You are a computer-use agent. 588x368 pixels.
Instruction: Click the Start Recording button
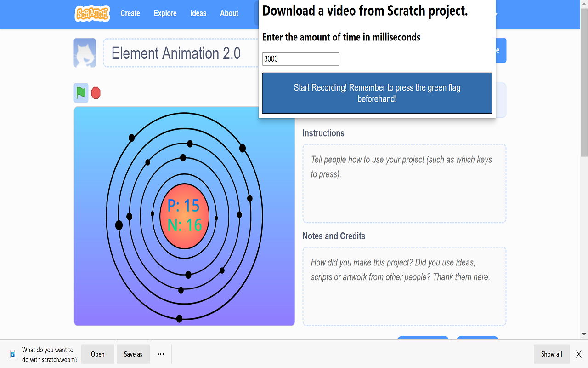[377, 93]
